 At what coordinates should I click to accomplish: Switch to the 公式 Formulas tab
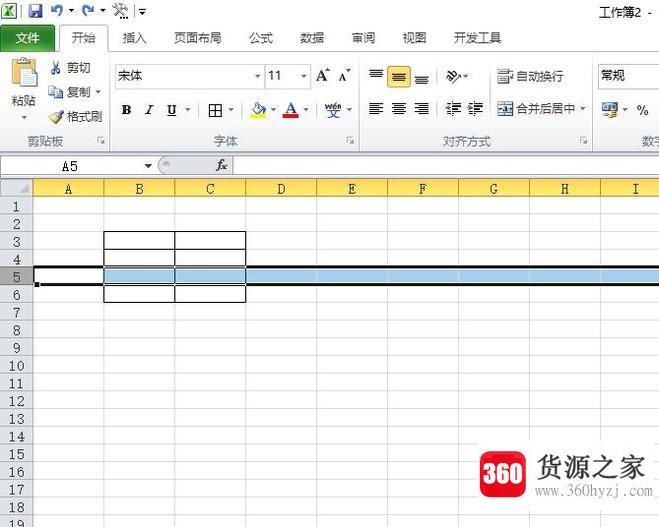pos(261,38)
